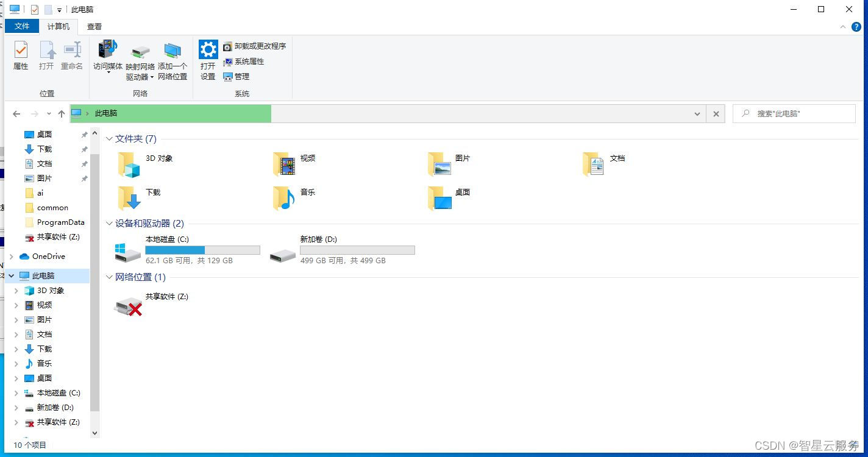868x457 pixels.
Task: Expand the OneDrive tree node
Action: [x=12, y=257]
